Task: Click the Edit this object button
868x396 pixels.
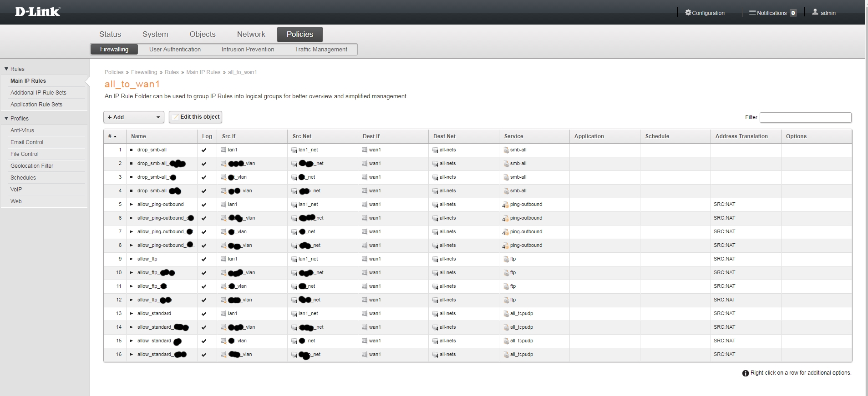Action: 195,117
